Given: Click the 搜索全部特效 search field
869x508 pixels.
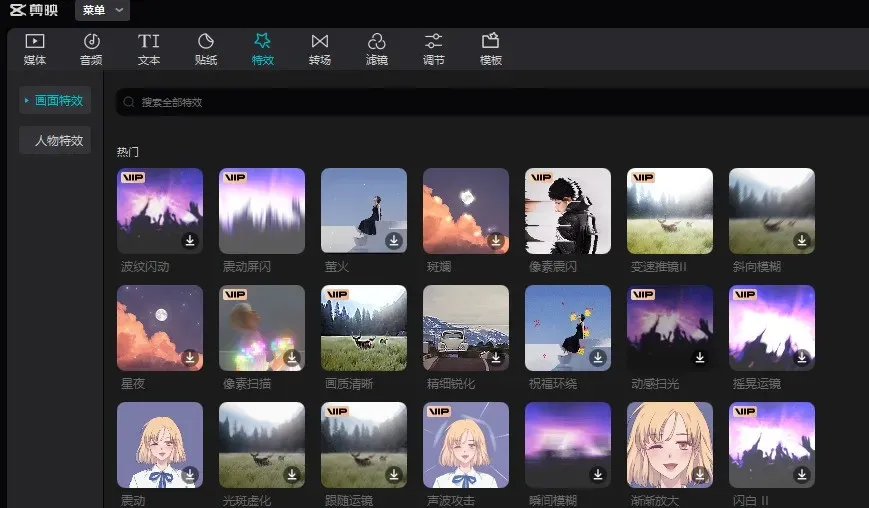Looking at the screenshot, I should 492,102.
